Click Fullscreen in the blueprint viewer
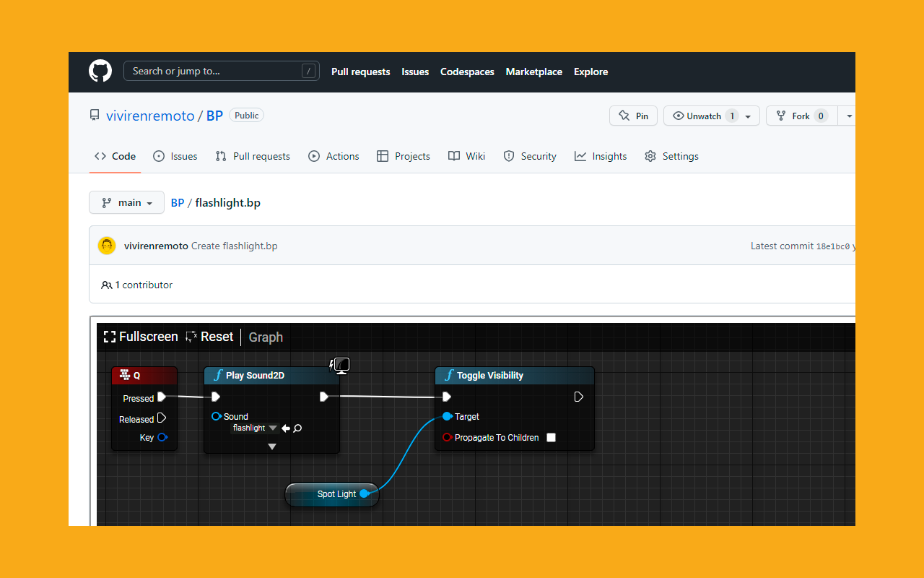 click(141, 337)
